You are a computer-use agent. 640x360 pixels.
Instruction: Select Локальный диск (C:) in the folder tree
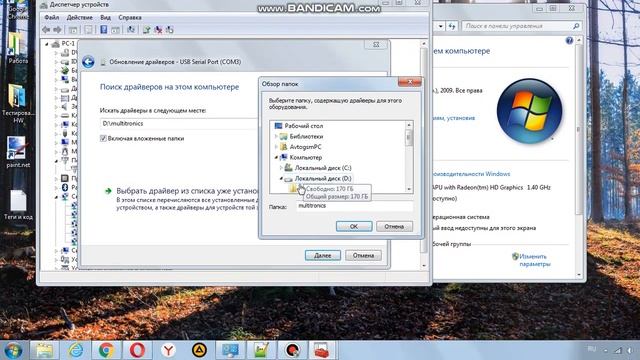(323, 168)
